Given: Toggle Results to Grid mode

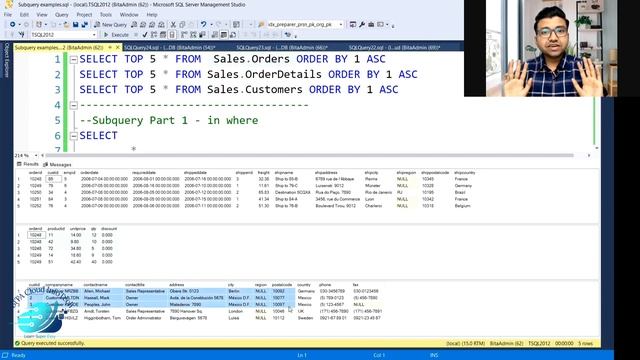Looking at the screenshot, I should point(224,35).
